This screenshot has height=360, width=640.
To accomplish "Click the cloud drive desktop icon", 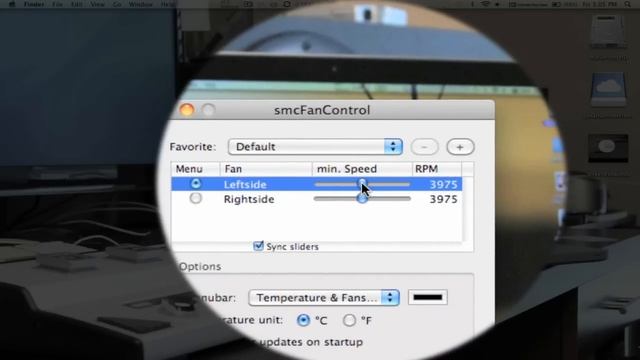I will pos(608,89).
